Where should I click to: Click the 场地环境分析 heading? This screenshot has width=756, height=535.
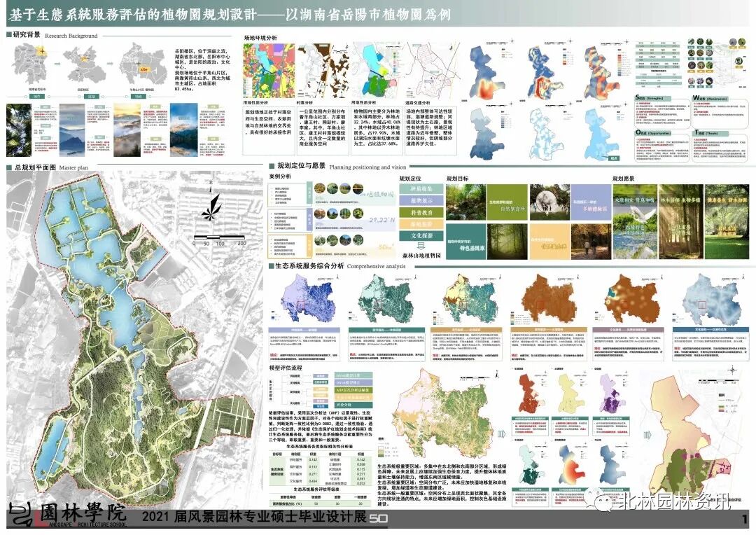pyautogui.click(x=260, y=38)
